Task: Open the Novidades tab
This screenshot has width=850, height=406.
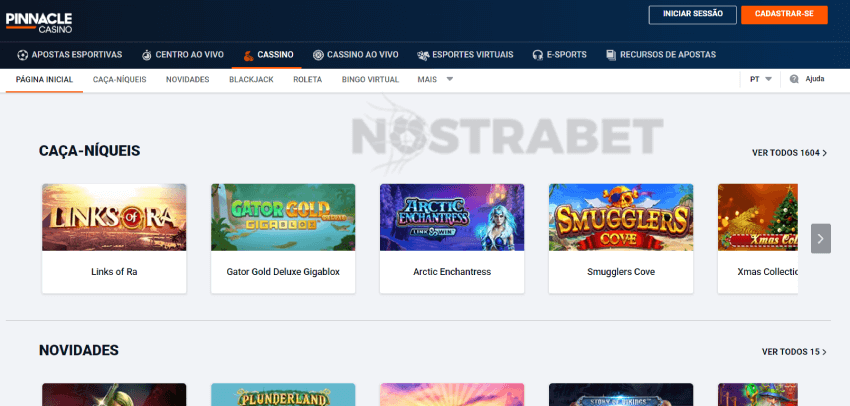Action: [x=188, y=80]
